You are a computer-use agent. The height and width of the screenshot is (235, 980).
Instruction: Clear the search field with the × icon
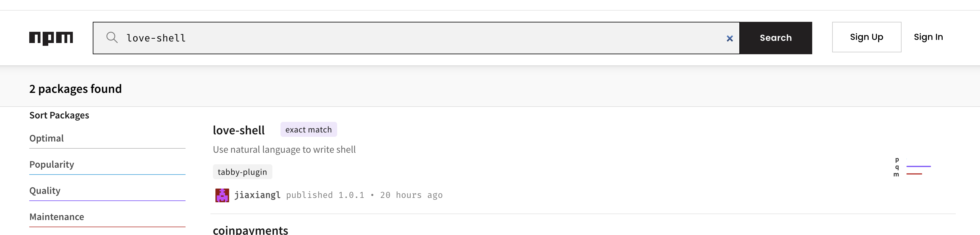(x=730, y=38)
